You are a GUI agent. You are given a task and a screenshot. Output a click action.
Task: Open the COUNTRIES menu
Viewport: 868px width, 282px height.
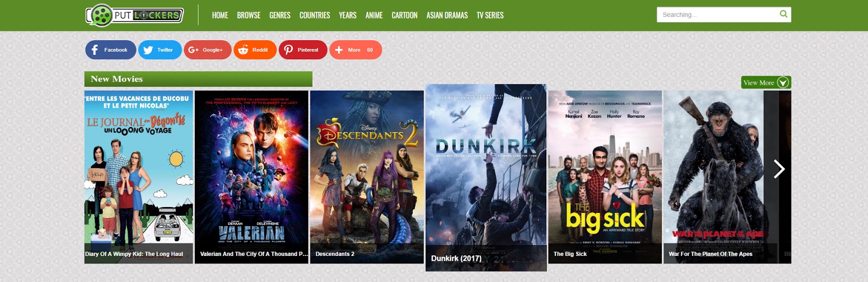(x=315, y=15)
